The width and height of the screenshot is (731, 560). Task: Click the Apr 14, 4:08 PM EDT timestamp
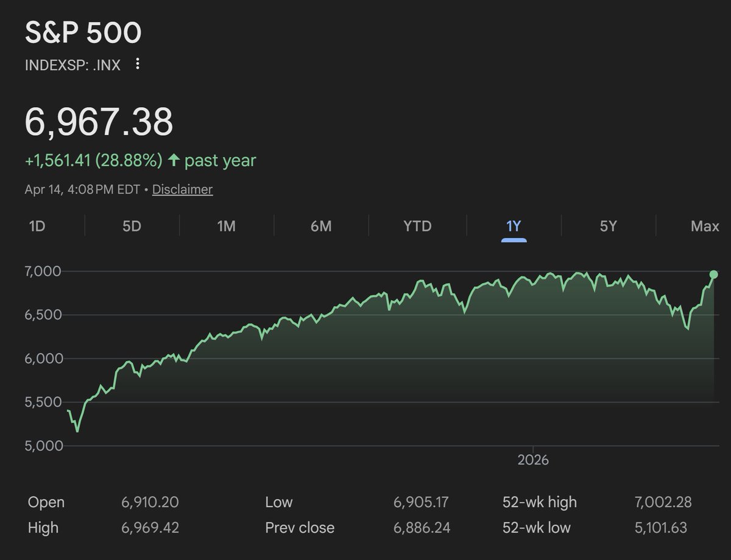coord(83,189)
